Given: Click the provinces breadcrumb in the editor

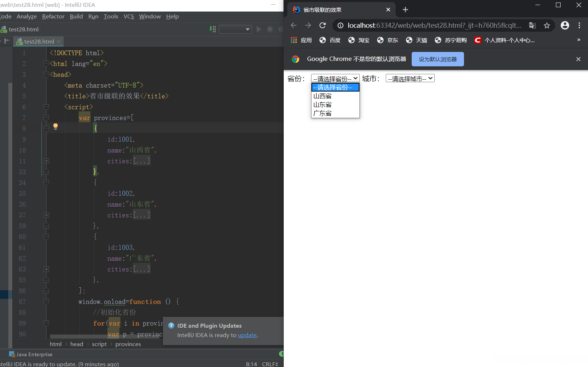Looking at the screenshot, I should point(128,344).
